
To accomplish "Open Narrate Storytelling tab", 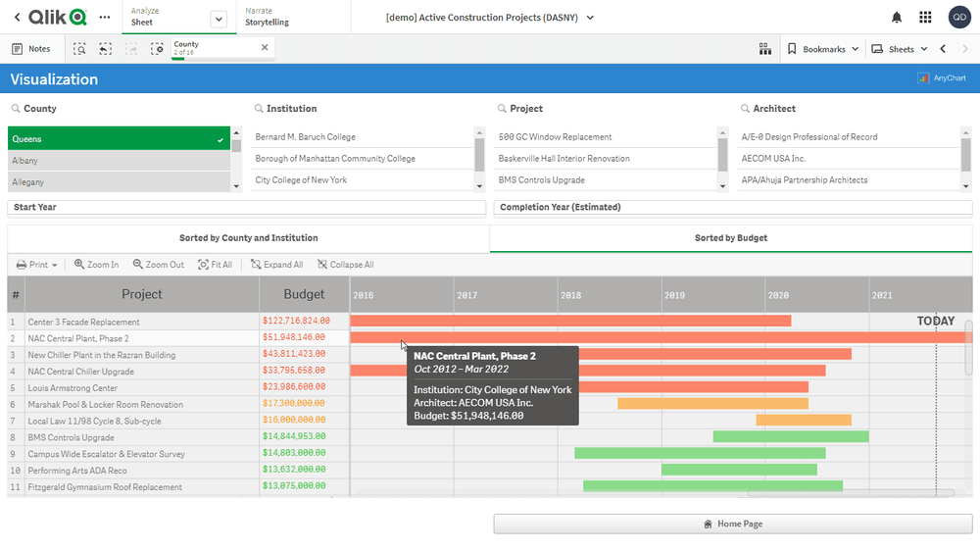I will [x=267, y=17].
